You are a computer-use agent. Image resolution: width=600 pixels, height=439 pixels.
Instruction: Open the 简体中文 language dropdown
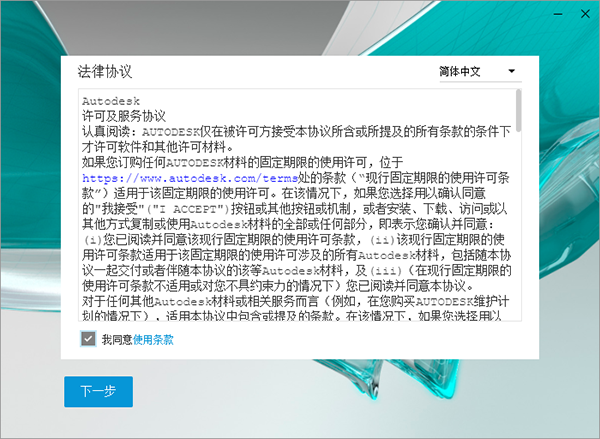pos(480,71)
